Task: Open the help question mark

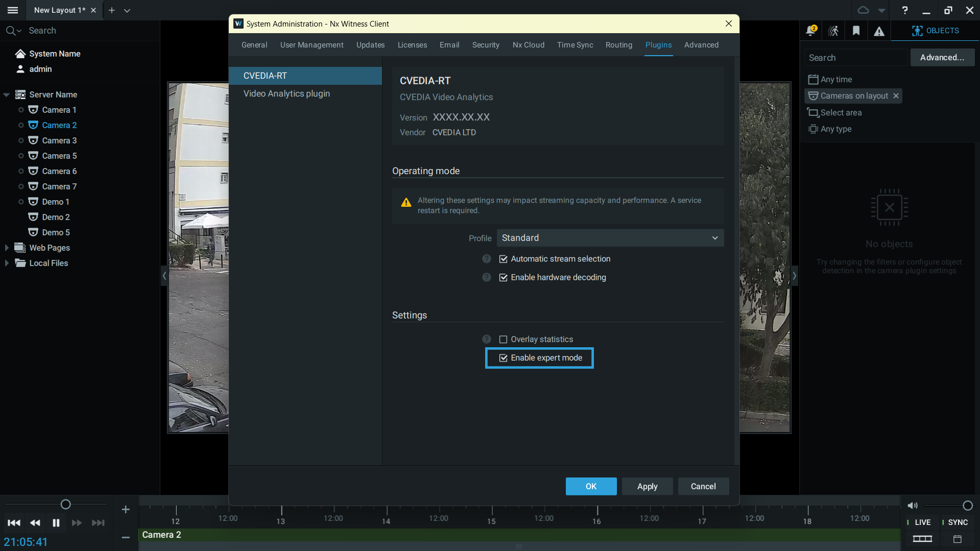Action: pyautogui.click(x=905, y=10)
